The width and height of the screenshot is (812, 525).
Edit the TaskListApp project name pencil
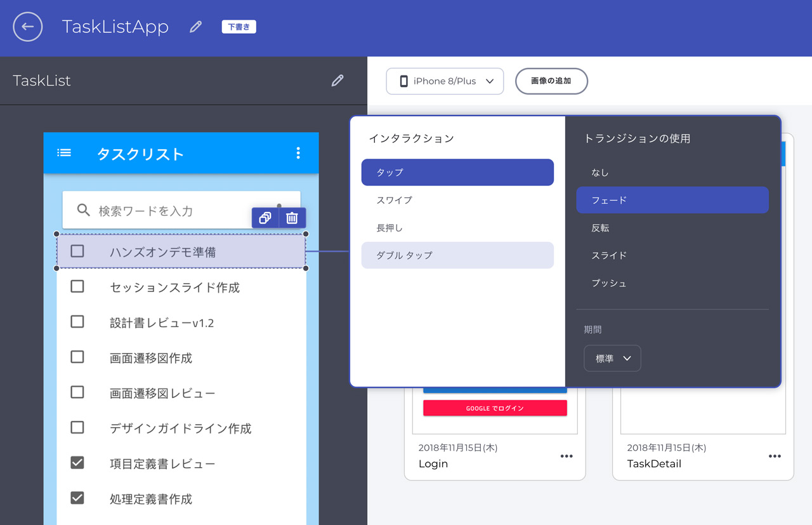pos(195,27)
